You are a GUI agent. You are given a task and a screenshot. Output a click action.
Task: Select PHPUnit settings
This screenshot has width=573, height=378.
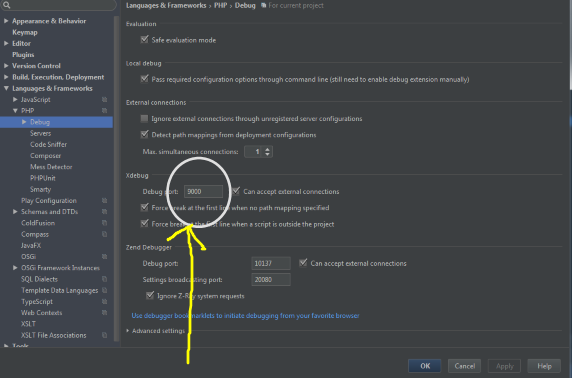tap(42, 178)
